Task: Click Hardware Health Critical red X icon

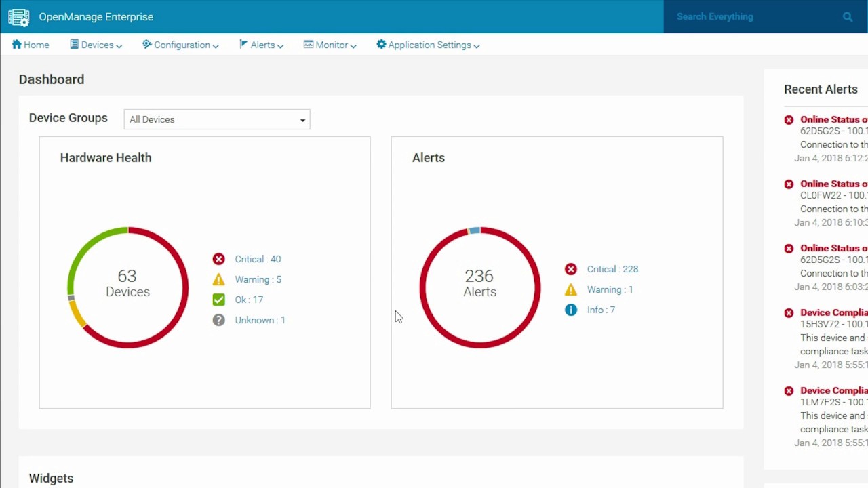Action: point(218,259)
